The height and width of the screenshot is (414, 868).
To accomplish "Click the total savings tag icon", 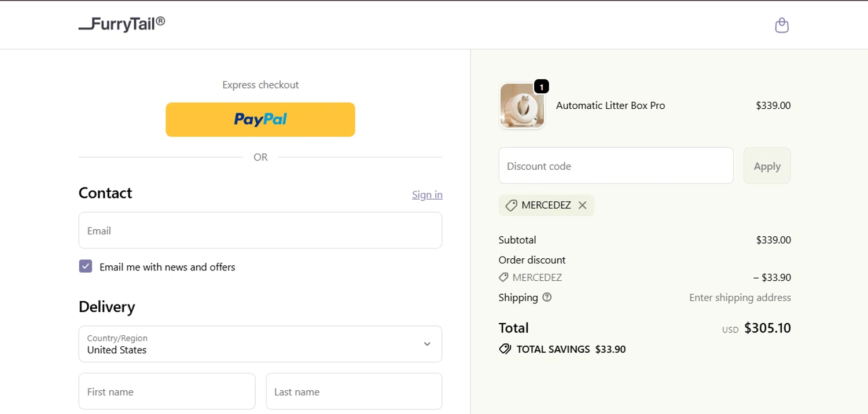I will point(505,349).
